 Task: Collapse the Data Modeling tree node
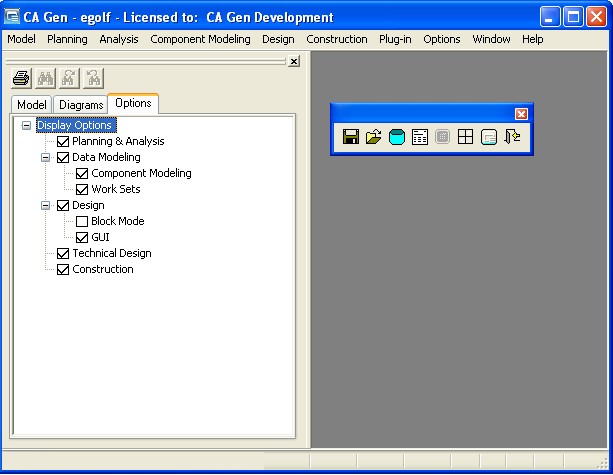click(x=45, y=157)
